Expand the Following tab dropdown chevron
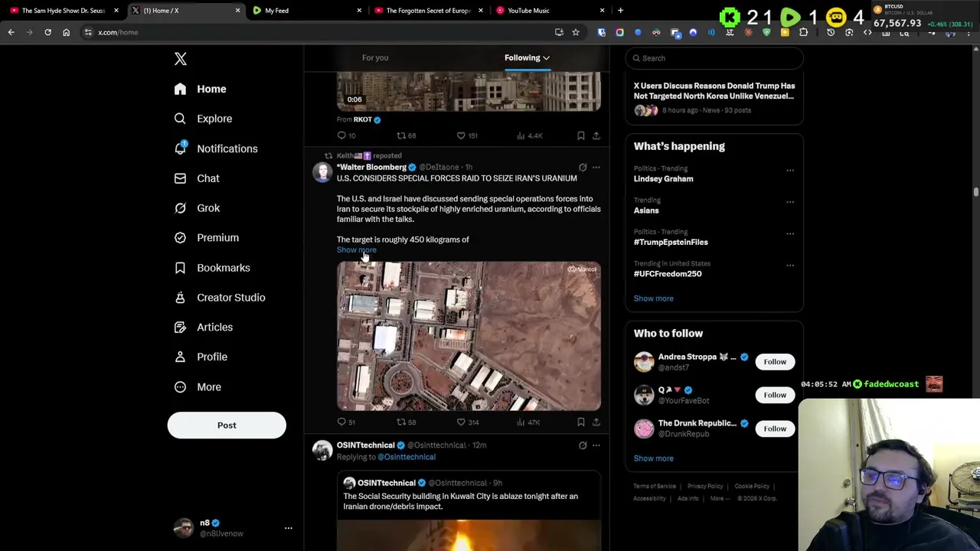The image size is (980, 551). tap(546, 58)
